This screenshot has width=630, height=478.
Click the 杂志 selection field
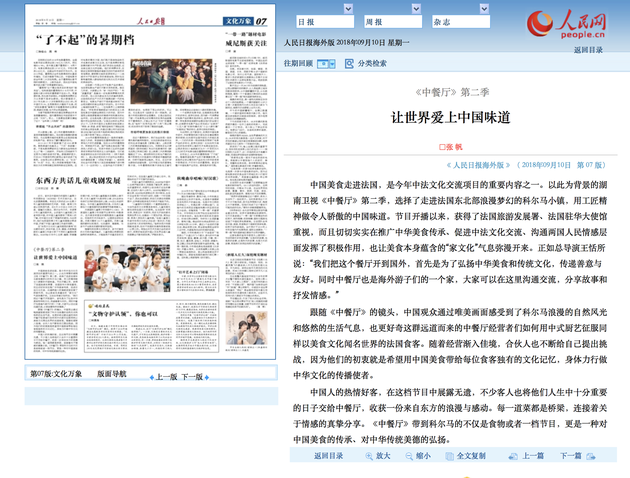(x=461, y=22)
